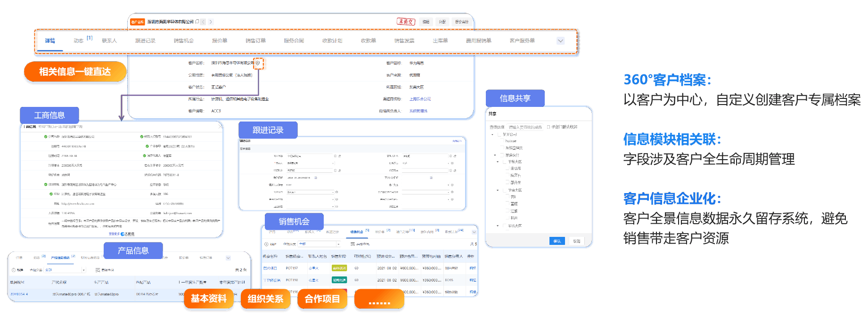Switch to the 联系人 tab
Viewport: 868px width, 324px height.
(x=109, y=41)
